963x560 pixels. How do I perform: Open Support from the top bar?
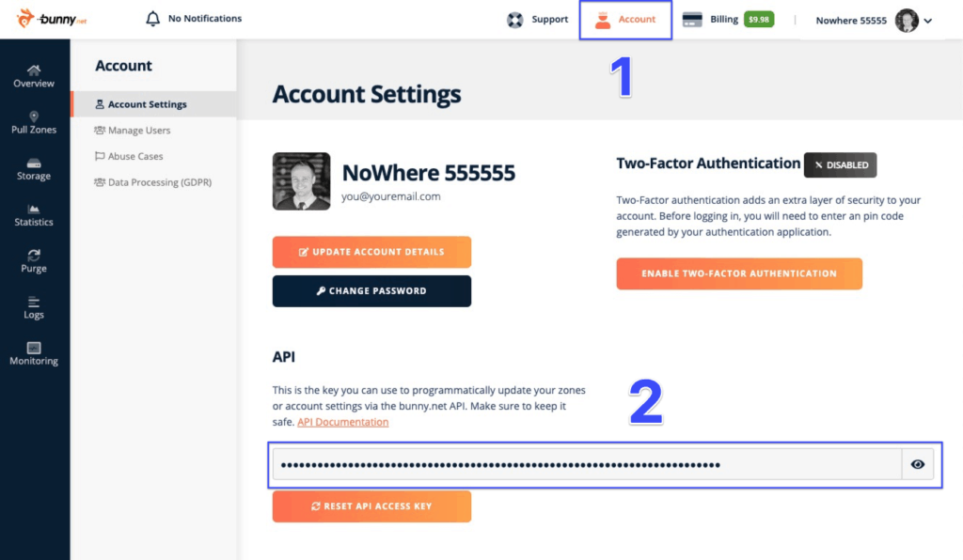click(537, 20)
